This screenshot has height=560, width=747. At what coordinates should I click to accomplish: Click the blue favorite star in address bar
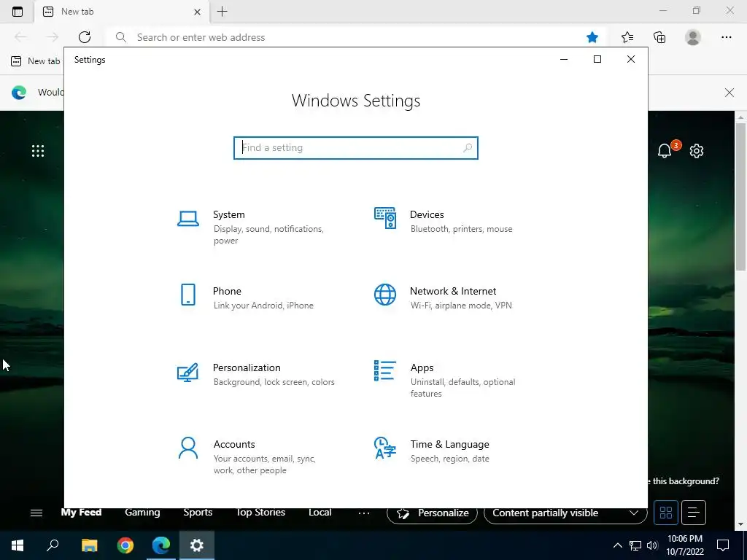(x=592, y=37)
